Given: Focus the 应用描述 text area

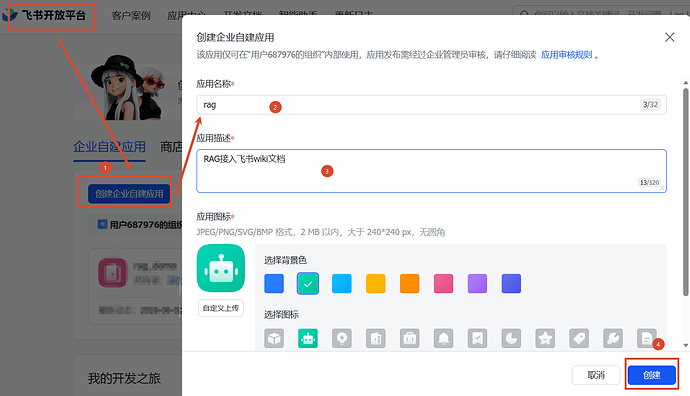Looking at the screenshot, I should pos(431,171).
